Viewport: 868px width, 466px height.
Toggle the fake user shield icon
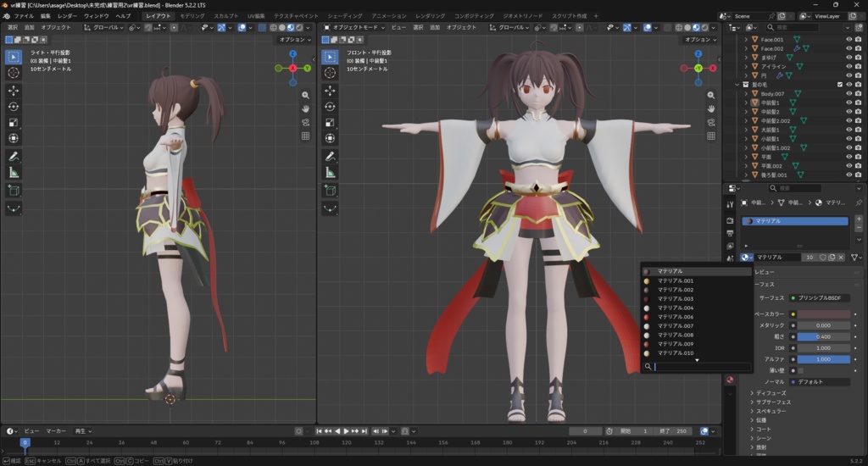point(822,258)
